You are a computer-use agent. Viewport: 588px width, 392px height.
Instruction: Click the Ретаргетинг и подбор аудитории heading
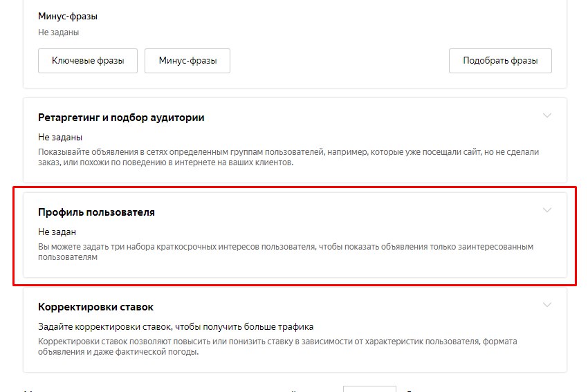point(121,118)
